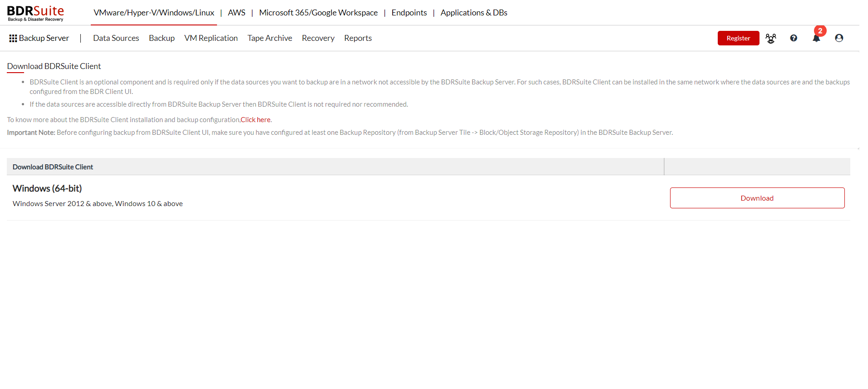Follow the 'Click here' installation link
The height and width of the screenshot is (389, 868).
[x=256, y=120]
